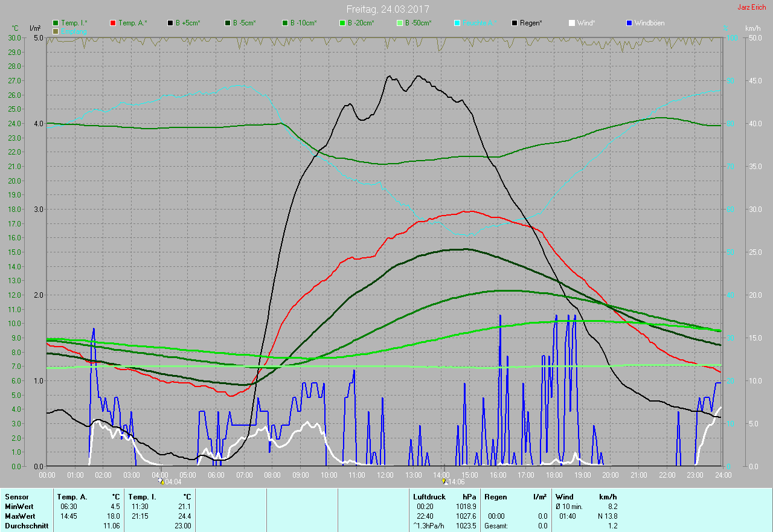Select the light green B -50cm legend swatch
Viewport: 773px width, 532px height.
tap(399, 23)
